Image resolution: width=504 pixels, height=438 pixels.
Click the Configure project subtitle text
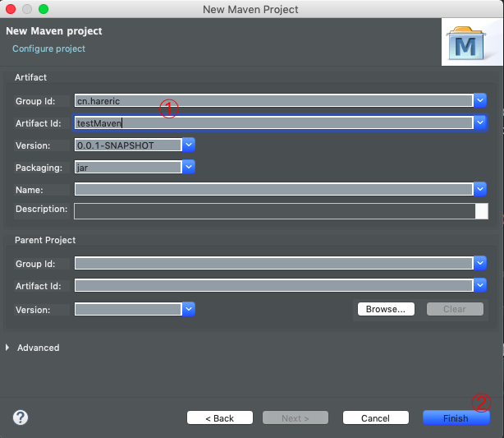point(49,48)
